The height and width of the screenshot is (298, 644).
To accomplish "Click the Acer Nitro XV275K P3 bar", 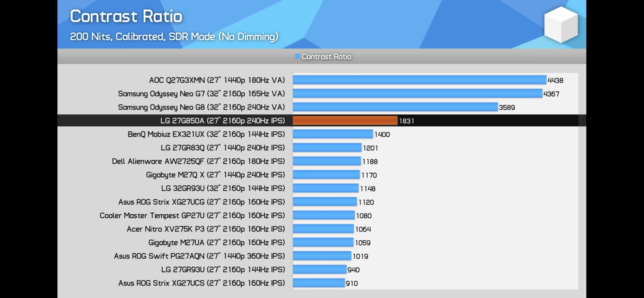I will pyautogui.click(x=323, y=229).
